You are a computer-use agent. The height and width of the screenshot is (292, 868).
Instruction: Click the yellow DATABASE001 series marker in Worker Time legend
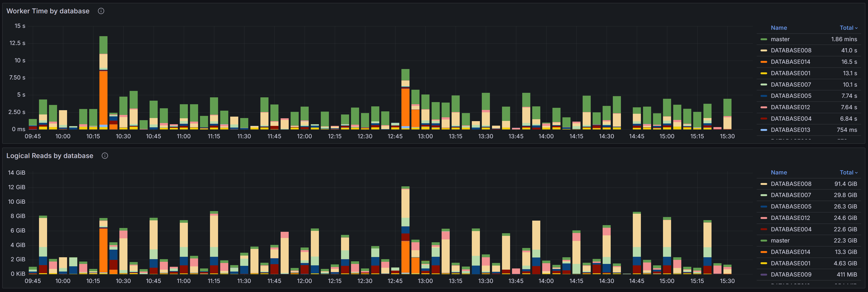[765, 73]
